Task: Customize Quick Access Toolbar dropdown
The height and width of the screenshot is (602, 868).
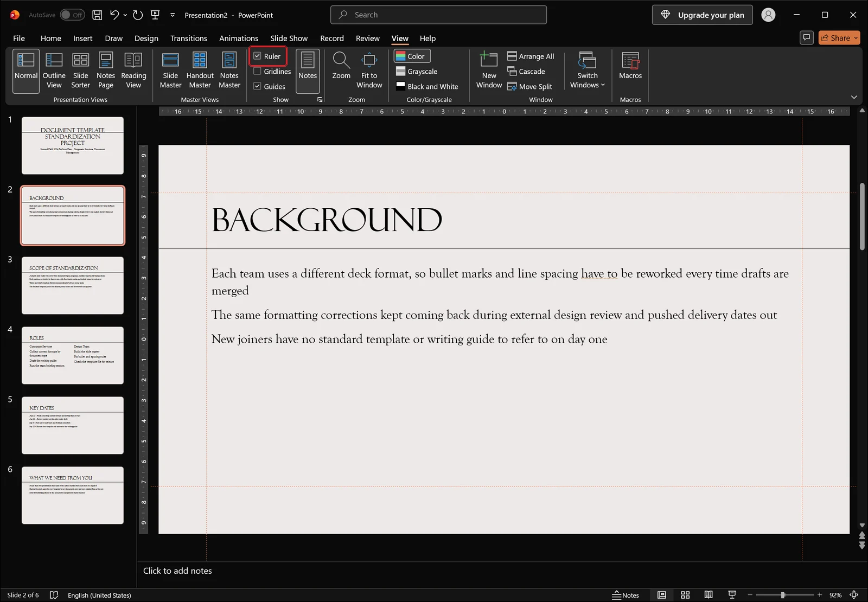Action: click(x=173, y=15)
